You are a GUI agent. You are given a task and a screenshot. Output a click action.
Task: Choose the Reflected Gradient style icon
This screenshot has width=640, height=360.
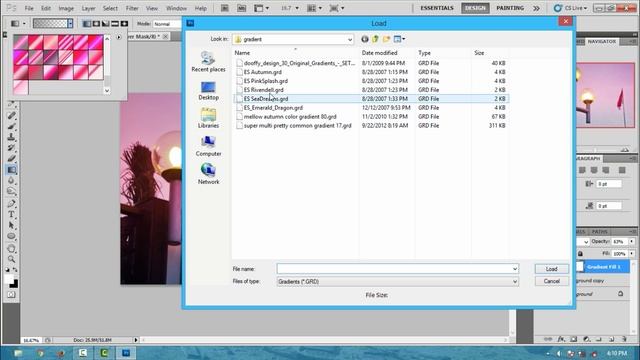tap(115, 24)
